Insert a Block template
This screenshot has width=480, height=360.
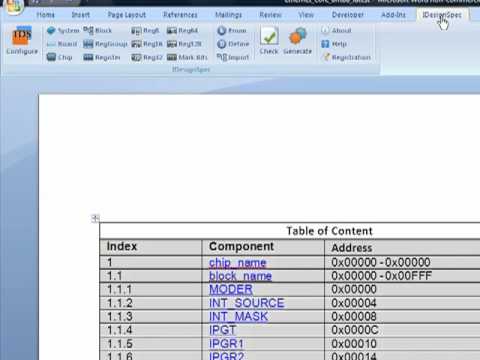(97, 31)
